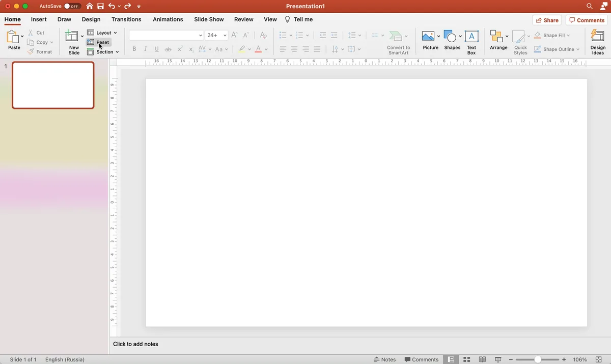The height and width of the screenshot is (364, 611).
Task: Decrease the indent level
Action: pyautogui.click(x=322, y=35)
